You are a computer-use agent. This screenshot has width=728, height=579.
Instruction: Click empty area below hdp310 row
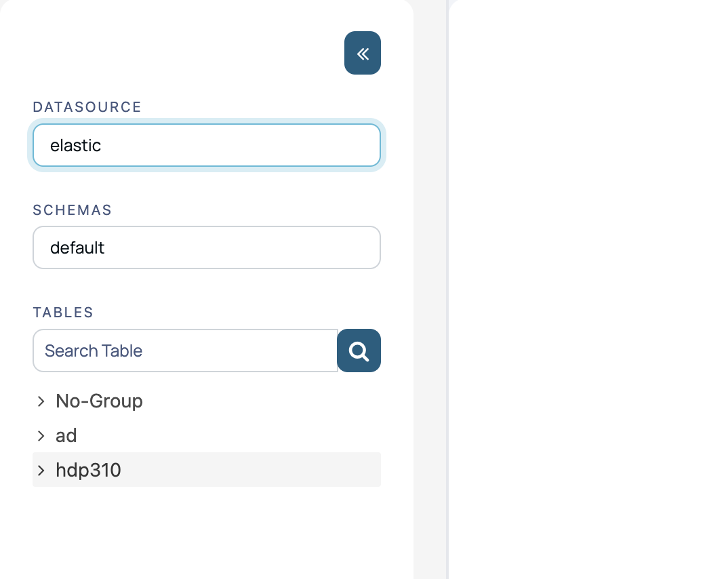(207, 533)
